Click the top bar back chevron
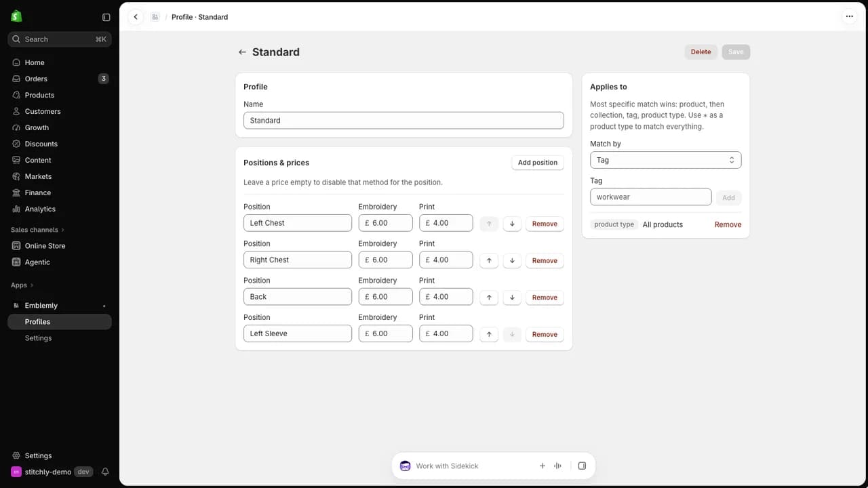This screenshot has height=488, width=868. [136, 17]
